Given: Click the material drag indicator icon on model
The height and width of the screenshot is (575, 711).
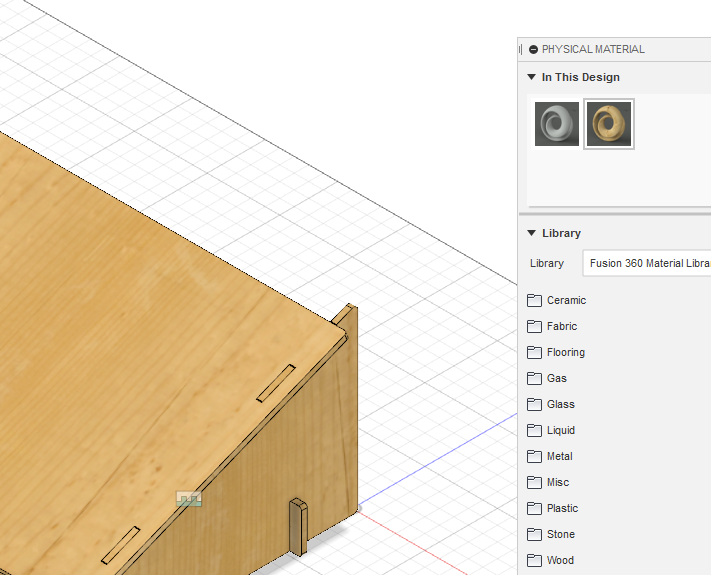Looking at the screenshot, I should pos(189,499).
